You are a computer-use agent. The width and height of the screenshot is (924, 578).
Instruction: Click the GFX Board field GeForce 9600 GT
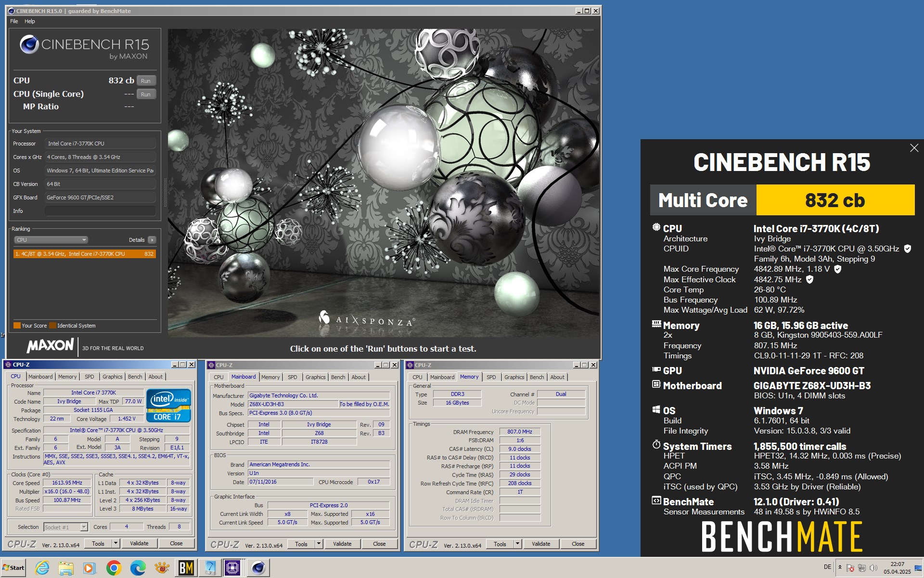coord(100,197)
